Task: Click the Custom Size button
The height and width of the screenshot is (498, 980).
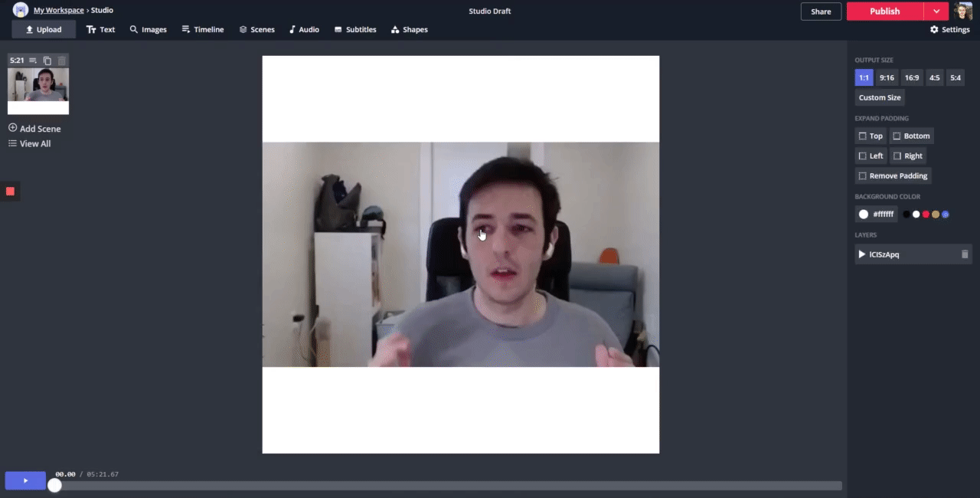Action: point(880,97)
